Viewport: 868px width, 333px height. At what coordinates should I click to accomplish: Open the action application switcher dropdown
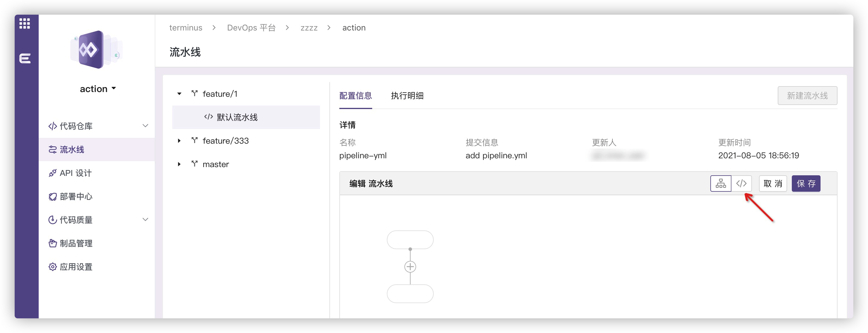[98, 88]
